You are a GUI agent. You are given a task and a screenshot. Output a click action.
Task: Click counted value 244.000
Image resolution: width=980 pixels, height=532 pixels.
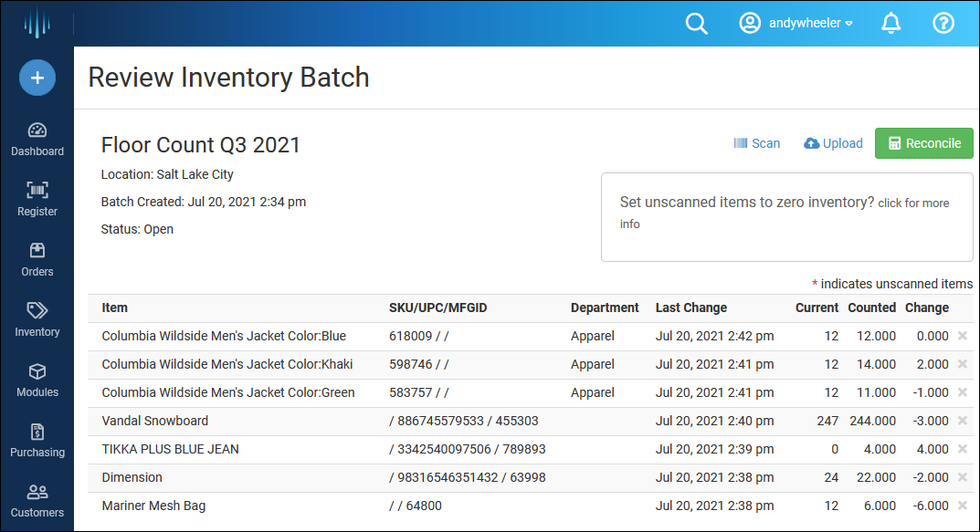point(872,421)
